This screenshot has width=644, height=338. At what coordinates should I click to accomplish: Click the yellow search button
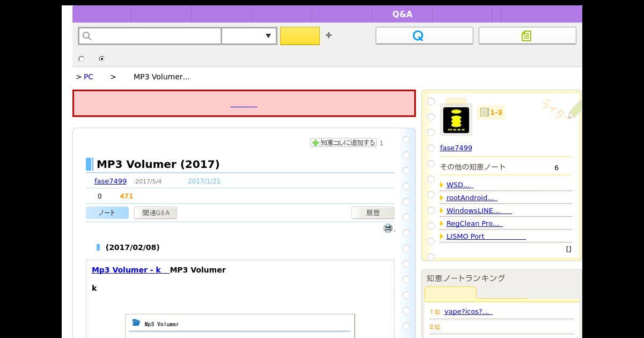pyautogui.click(x=300, y=36)
